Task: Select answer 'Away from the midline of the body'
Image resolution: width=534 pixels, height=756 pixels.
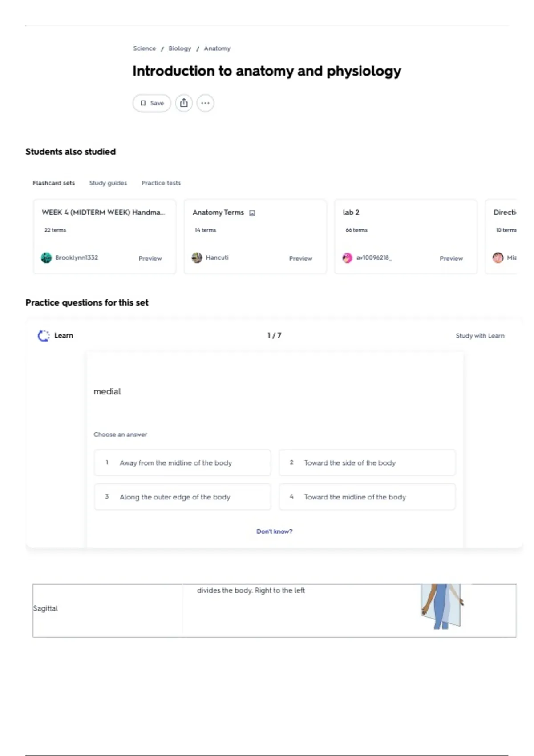Action: [x=182, y=463]
